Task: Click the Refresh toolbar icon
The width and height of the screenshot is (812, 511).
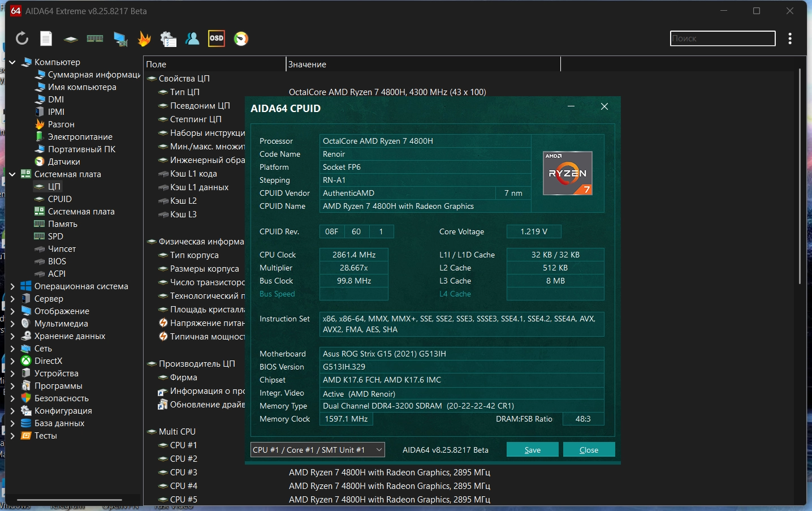Action: (x=21, y=38)
